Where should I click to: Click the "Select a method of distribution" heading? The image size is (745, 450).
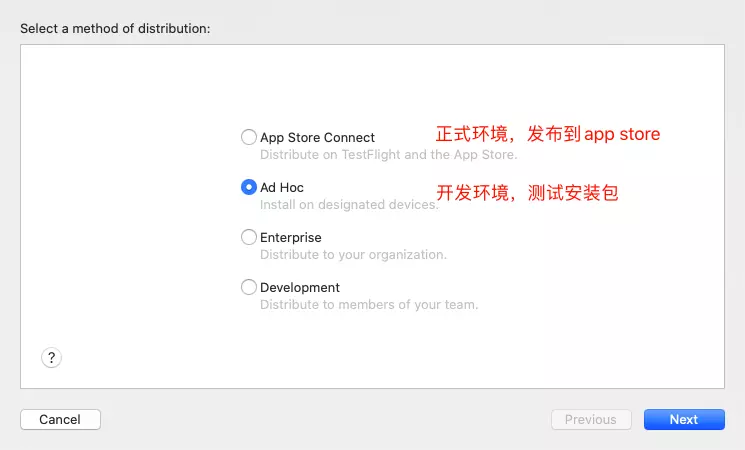point(115,28)
